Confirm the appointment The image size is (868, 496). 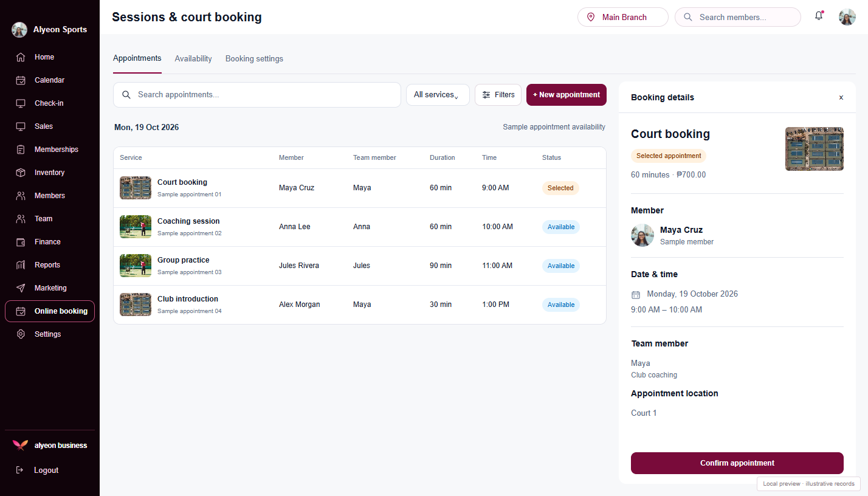coord(737,463)
